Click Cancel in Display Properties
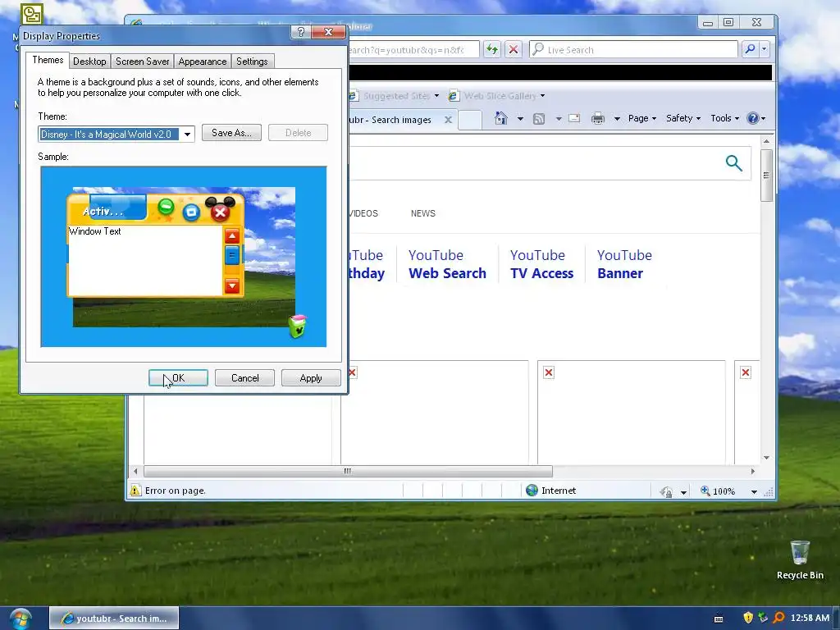840x630 pixels. click(244, 378)
